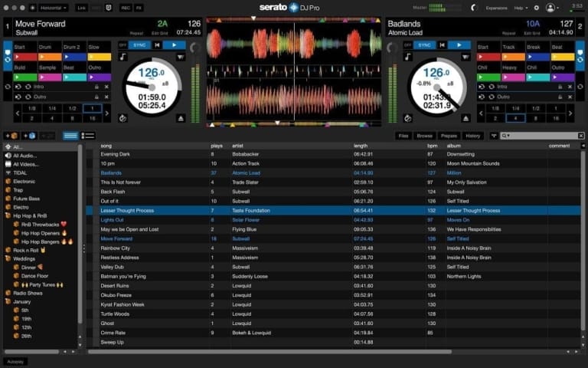The image size is (588, 368).
Task: Open the Prepare panel tab
Action: click(x=449, y=136)
